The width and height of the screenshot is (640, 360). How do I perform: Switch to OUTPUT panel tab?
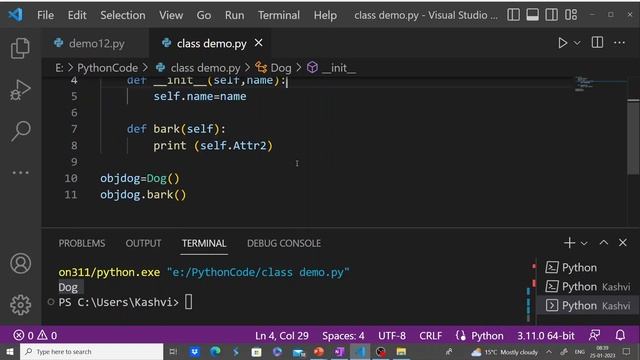(x=143, y=243)
